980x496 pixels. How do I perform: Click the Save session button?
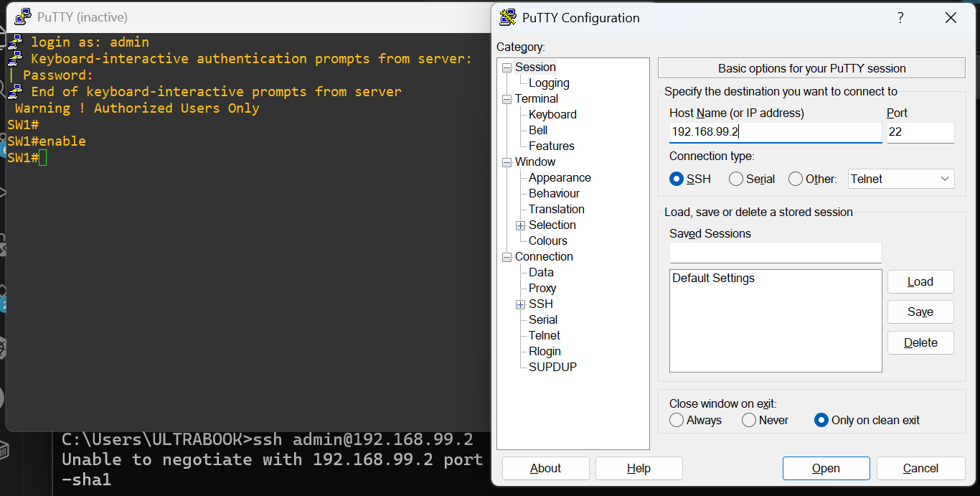click(x=920, y=312)
